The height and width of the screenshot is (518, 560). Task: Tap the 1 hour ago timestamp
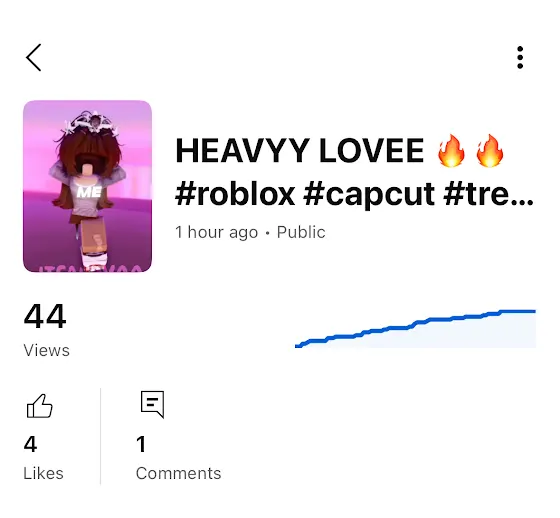coord(216,232)
